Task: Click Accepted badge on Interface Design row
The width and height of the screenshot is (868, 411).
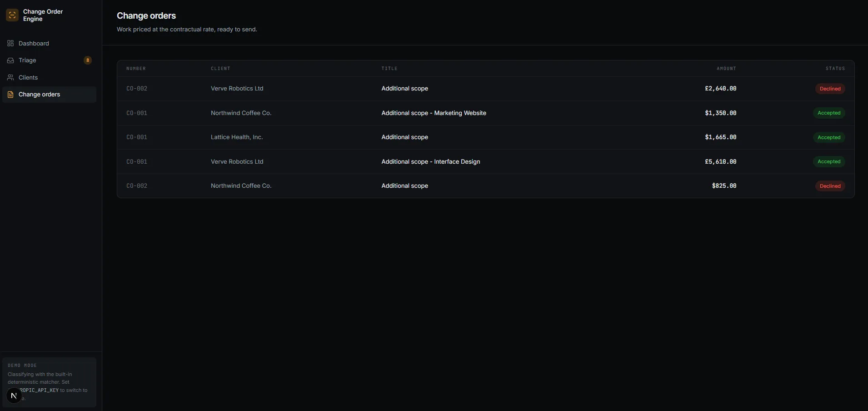Action: point(829,161)
